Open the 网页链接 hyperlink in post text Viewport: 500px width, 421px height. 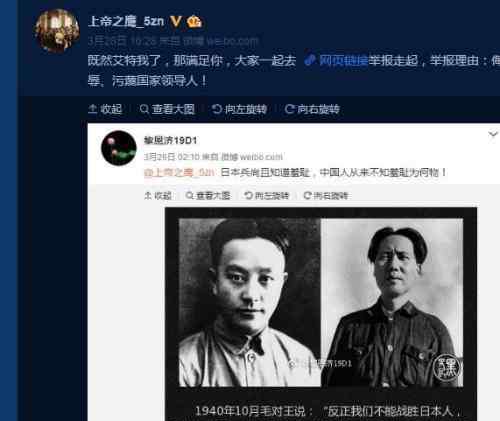(x=343, y=60)
